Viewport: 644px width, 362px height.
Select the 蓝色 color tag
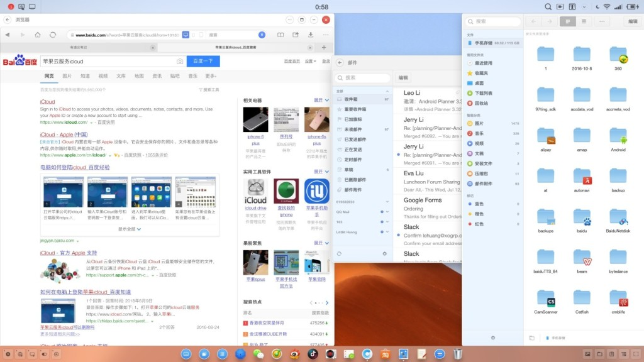click(494, 204)
